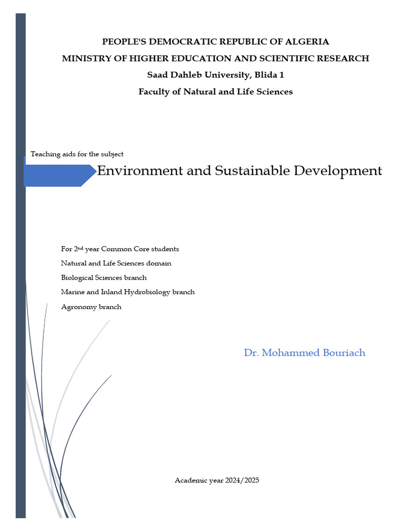Click the text "Teaching aids for the subject"
The image size is (399, 532).
pos(77,154)
